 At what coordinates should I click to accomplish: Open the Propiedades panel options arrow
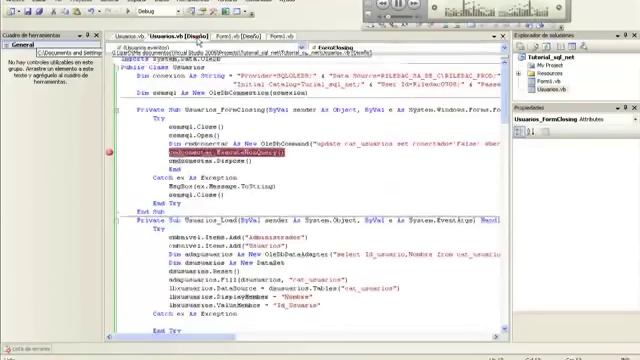coord(618,108)
